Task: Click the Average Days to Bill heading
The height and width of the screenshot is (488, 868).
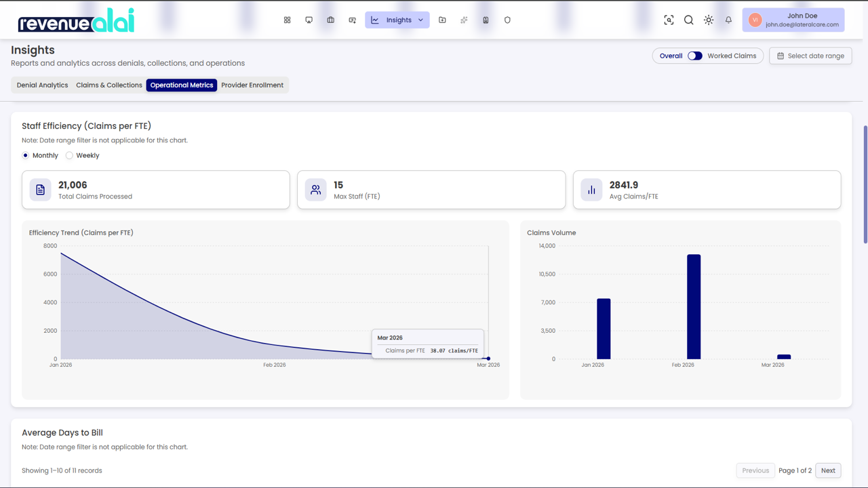Action: click(x=62, y=432)
